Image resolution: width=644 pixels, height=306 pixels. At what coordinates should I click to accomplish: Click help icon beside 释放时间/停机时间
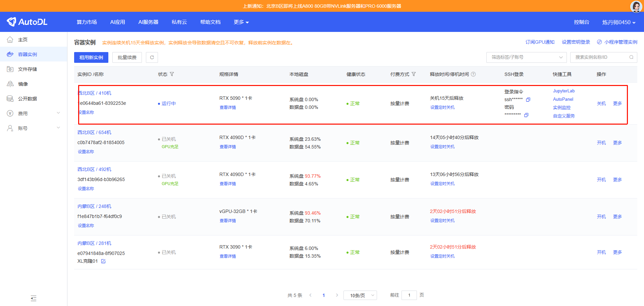click(473, 74)
